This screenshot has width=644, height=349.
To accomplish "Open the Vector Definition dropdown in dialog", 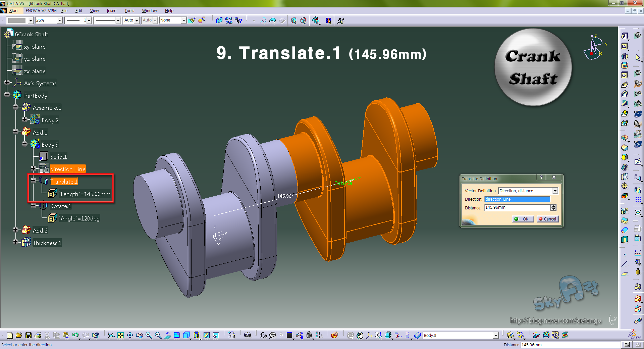I will pos(556,191).
